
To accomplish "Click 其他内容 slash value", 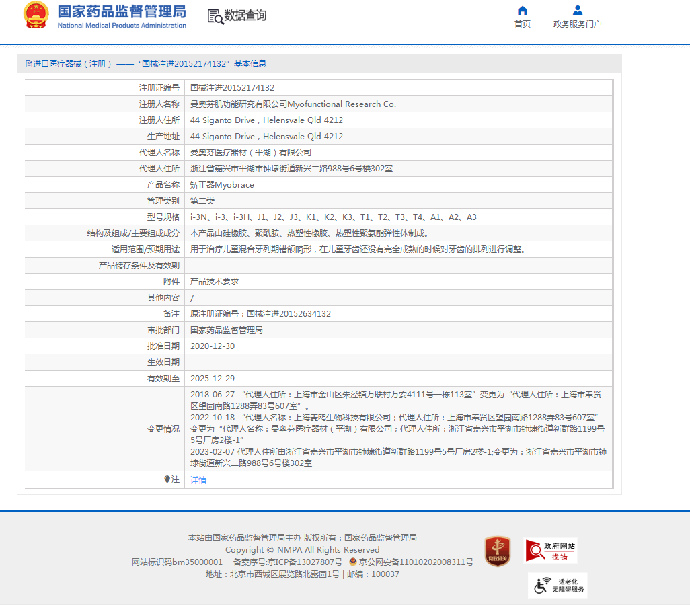I will click(x=192, y=298).
